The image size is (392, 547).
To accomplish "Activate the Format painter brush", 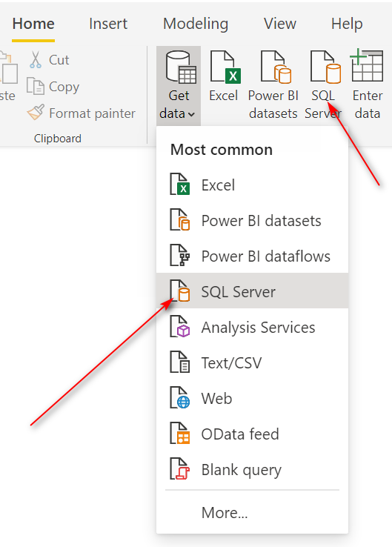I will pyautogui.click(x=36, y=113).
